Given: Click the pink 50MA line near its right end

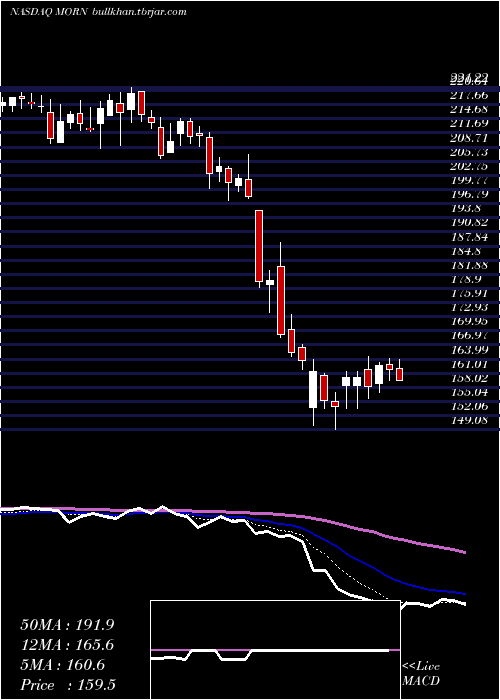Looking at the screenshot, I should [460, 550].
